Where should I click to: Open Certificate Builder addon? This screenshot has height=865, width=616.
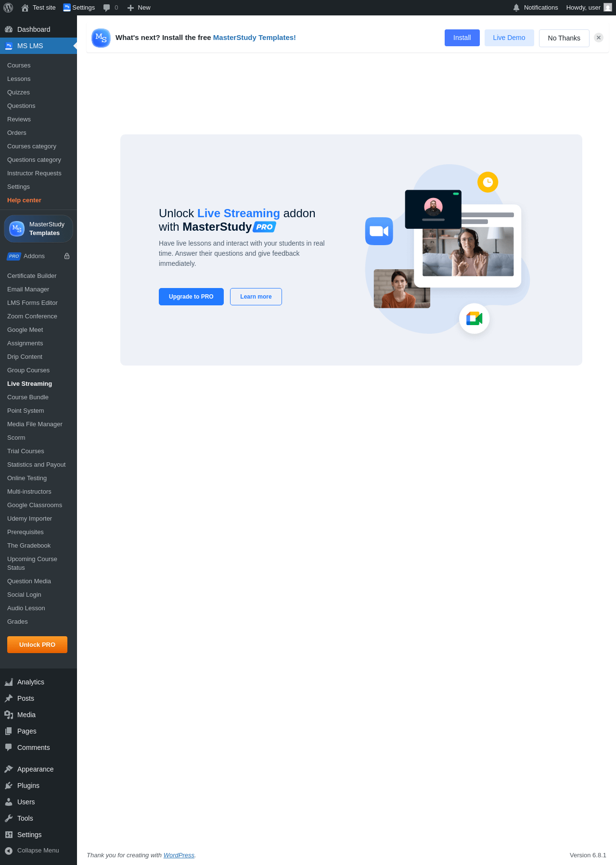pos(32,276)
